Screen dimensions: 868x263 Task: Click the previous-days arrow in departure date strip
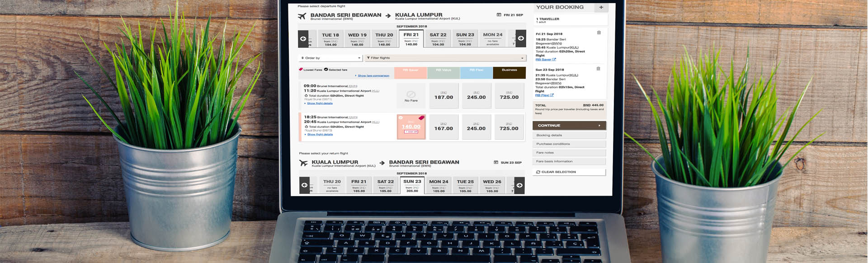[x=303, y=39]
